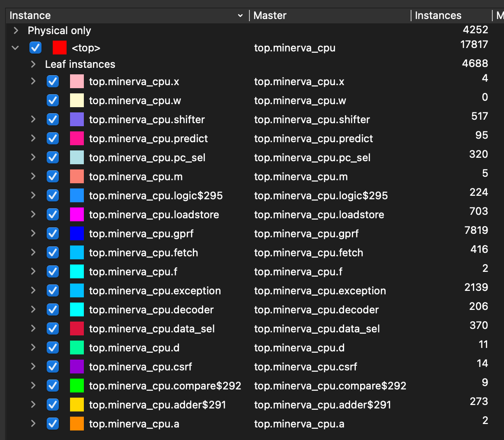Uncheck the <top> visibility checkbox
Screen dimensions: 504x440
[35, 48]
